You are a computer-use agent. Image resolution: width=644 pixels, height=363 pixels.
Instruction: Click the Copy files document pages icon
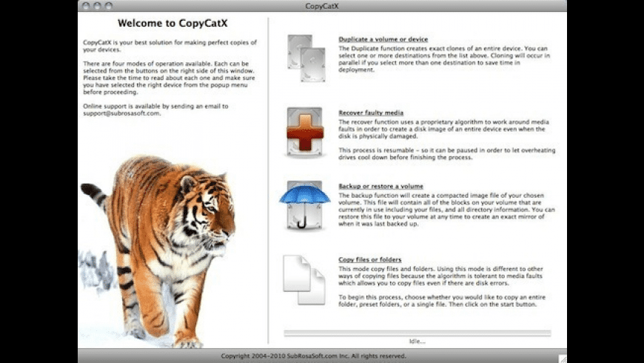[x=304, y=280]
